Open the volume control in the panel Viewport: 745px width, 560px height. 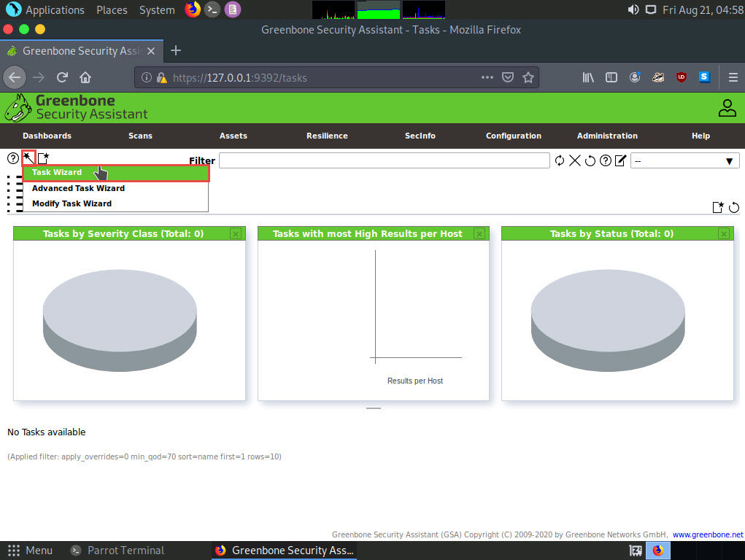(x=633, y=9)
